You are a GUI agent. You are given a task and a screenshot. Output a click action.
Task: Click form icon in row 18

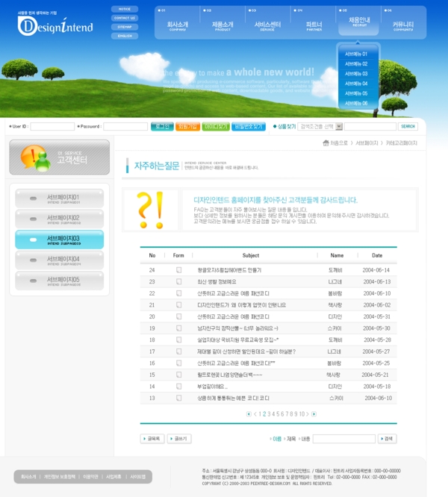[178, 340]
